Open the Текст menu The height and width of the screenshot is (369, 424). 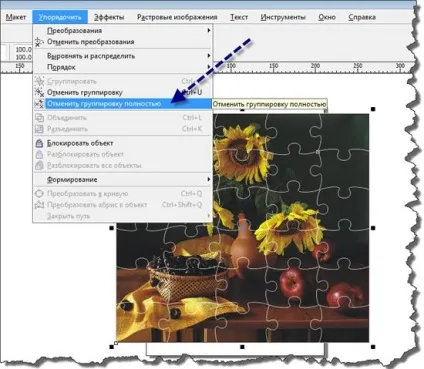(x=239, y=17)
